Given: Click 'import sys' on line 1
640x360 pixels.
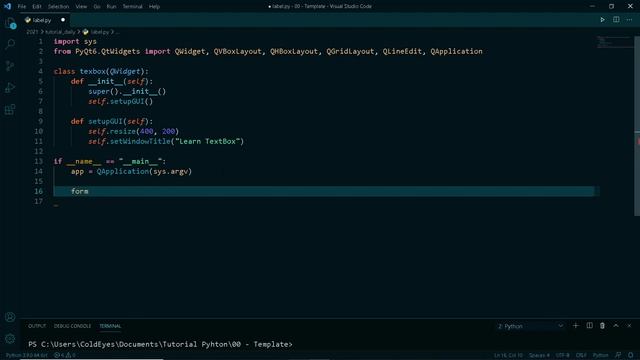Looking at the screenshot, I should pos(75,41).
